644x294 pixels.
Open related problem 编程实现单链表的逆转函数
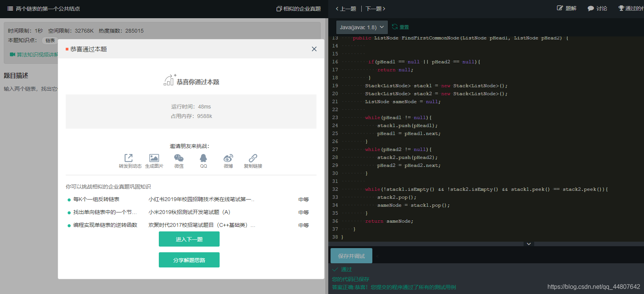coord(105,225)
